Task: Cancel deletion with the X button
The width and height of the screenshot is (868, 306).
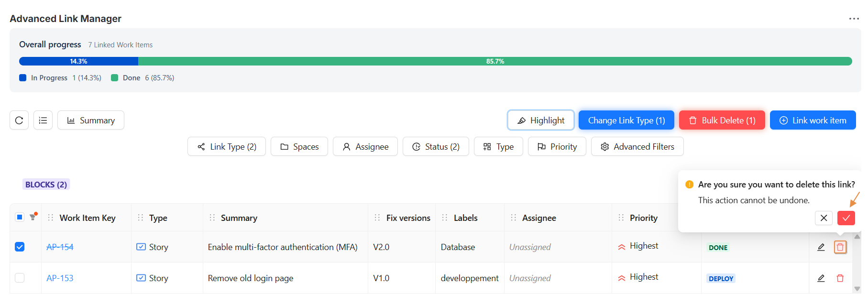Action: [824, 218]
